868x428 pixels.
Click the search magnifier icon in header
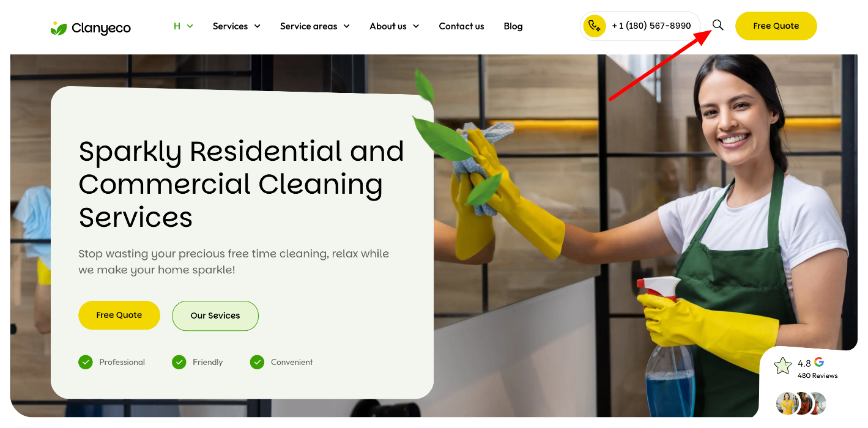(718, 25)
